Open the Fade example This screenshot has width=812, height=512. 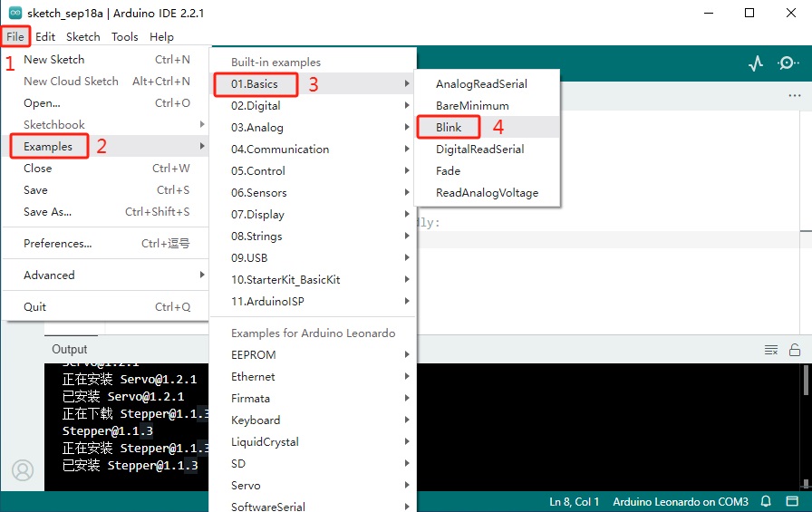click(488, 171)
